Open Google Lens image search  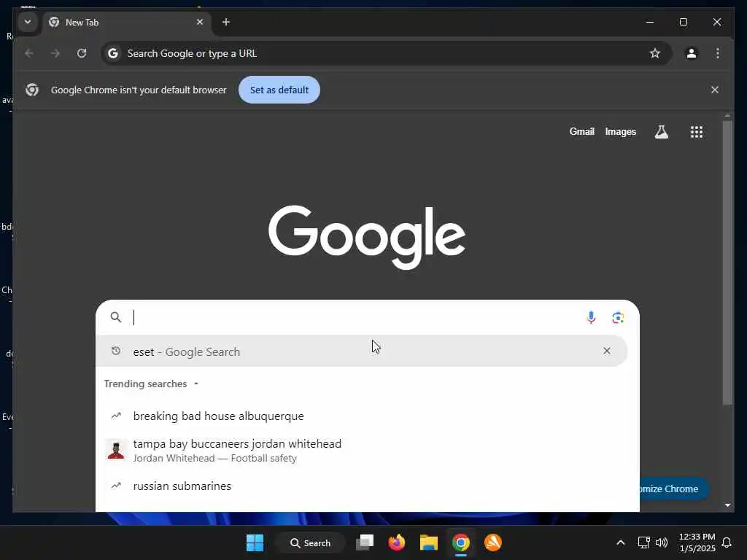tap(618, 318)
